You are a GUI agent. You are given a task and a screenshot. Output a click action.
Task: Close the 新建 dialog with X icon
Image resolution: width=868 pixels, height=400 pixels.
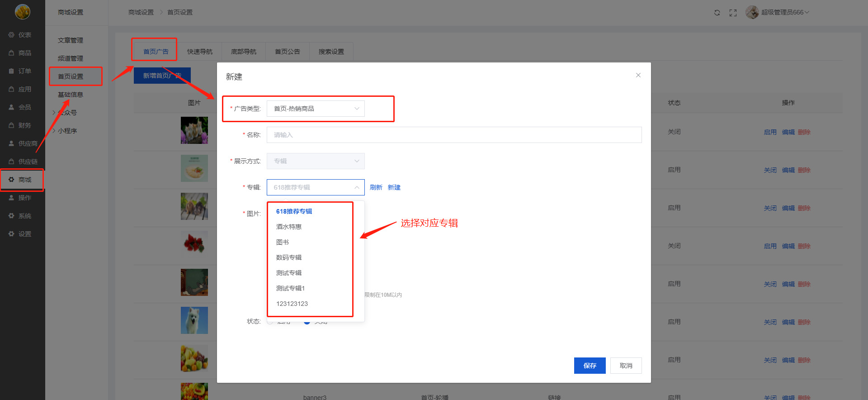pyautogui.click(x=638, y=75)
